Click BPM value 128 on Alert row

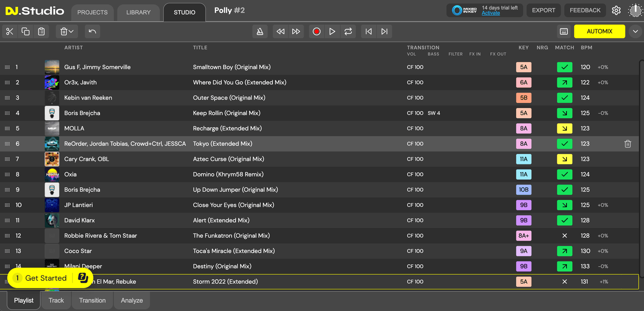point(585,221)
